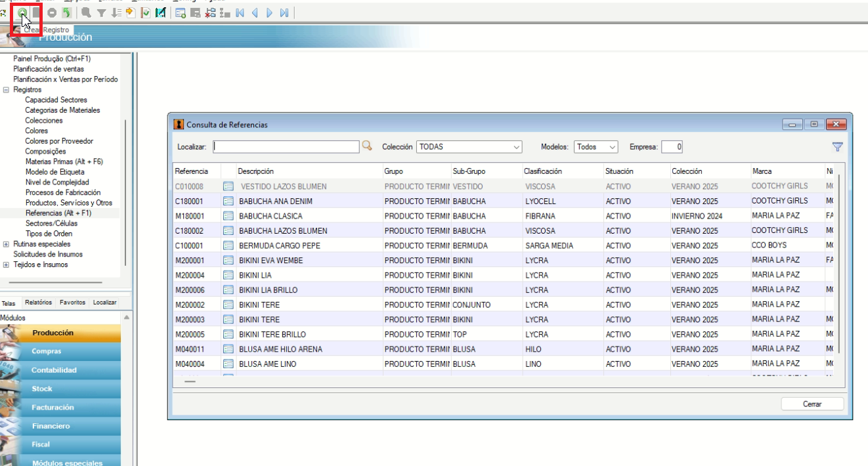Click the Cerrar button
Image resolution: width=868 pixels, height=466 pixels.
click(x=812, y=404)
